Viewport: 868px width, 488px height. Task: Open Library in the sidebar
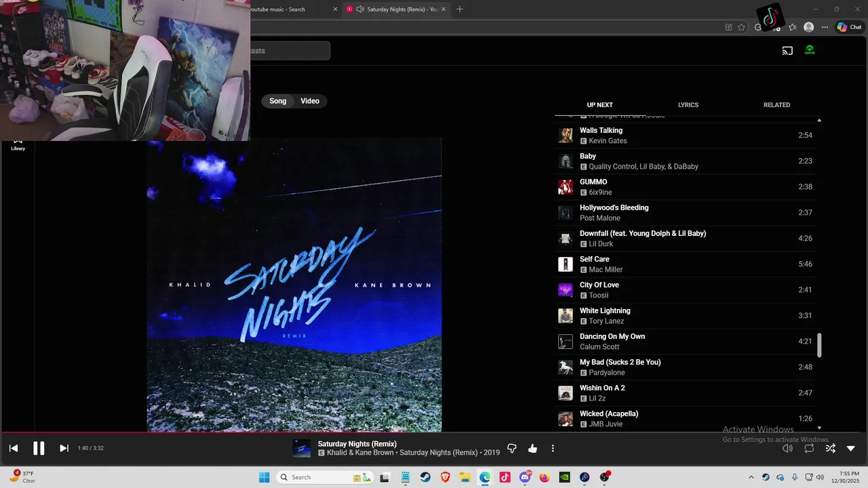point(18,145)
